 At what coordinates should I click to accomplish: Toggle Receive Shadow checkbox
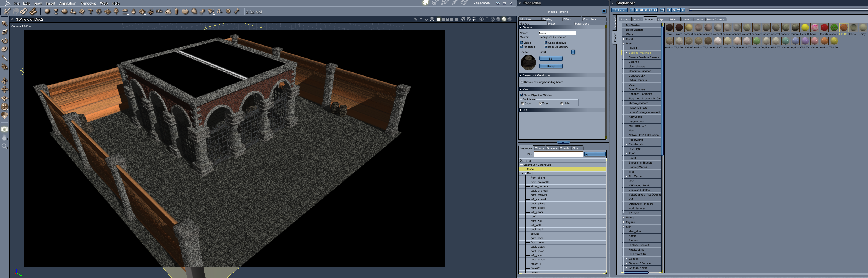[546, 47]
